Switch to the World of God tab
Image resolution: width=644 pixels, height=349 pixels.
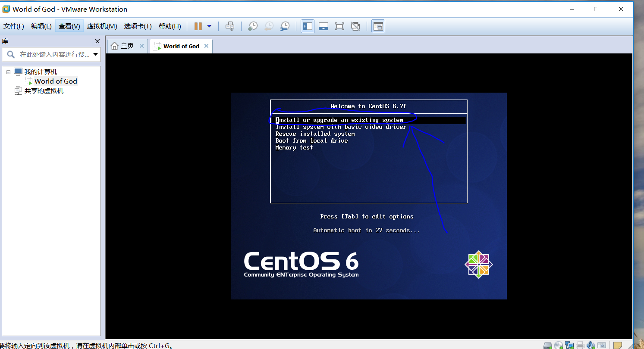pos(181,46)
